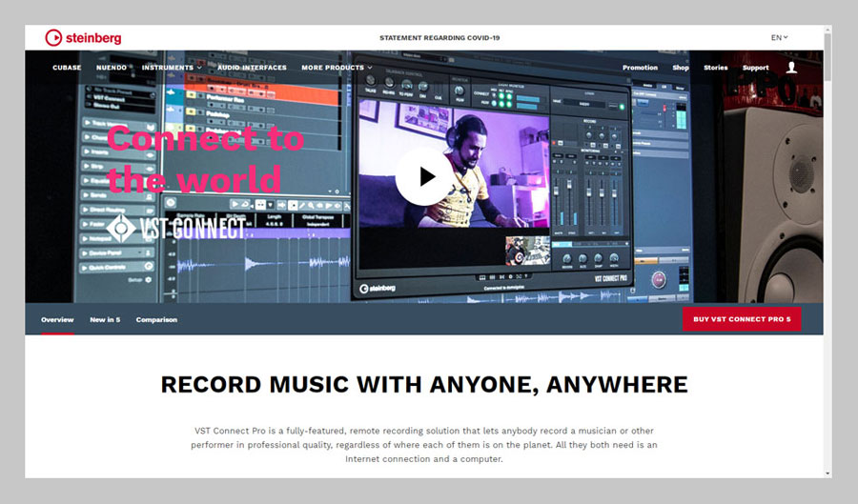The height and width of the screenshot is (504, 858).
Task: Switch to the Comparison tab
Action: click(x=156, y=320)
